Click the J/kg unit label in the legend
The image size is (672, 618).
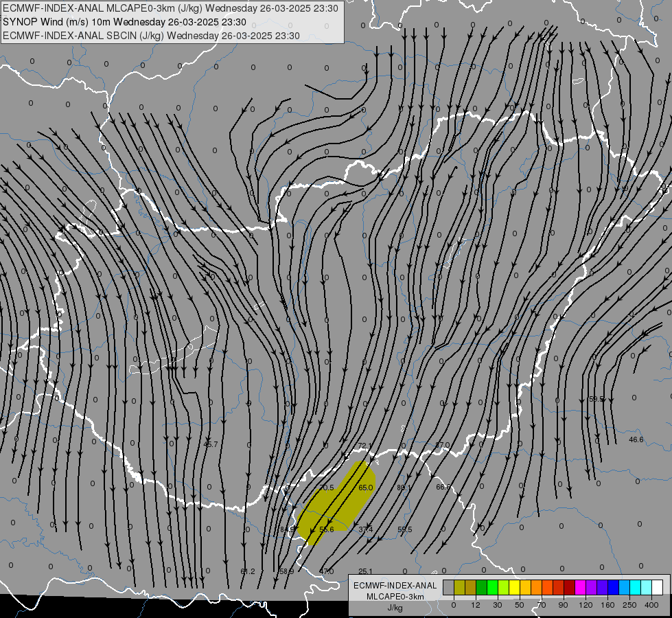(395, 608)
